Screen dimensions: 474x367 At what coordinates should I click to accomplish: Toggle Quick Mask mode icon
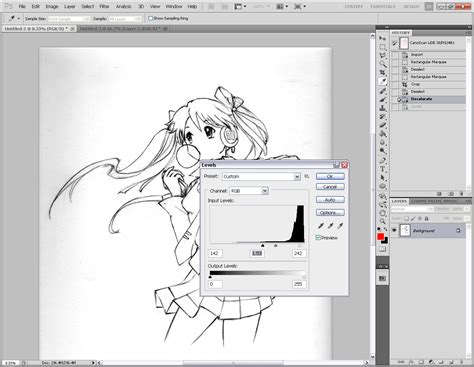383,249
